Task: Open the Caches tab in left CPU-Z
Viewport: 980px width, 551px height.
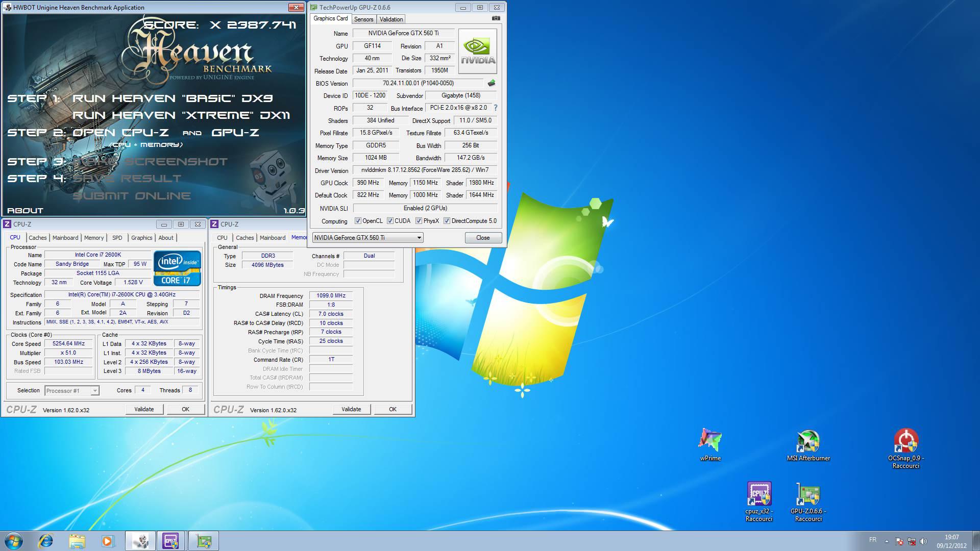Action: tap(37, 238)
